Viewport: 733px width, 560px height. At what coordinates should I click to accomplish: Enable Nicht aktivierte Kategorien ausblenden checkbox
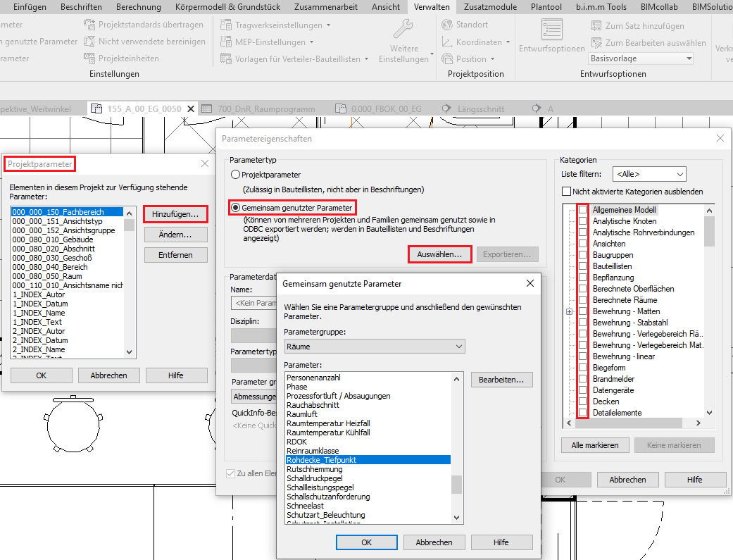(x=566, y=192)
